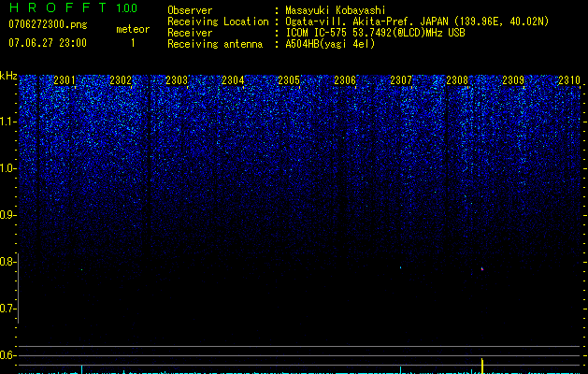Select the file name 0706272300.png
The height and width of the screenshot is (374, 588).
point(48,24)
